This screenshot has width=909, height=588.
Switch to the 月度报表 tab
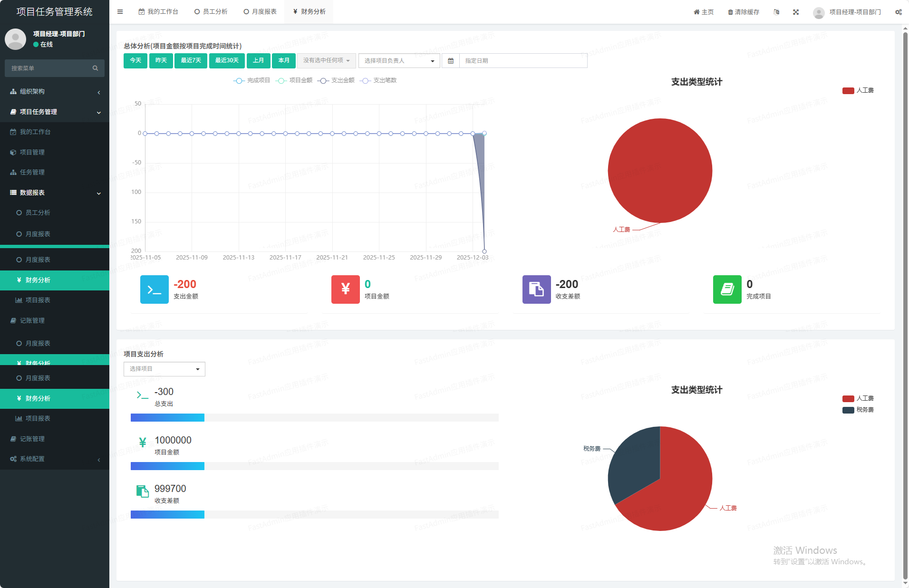tap(260, 12)
